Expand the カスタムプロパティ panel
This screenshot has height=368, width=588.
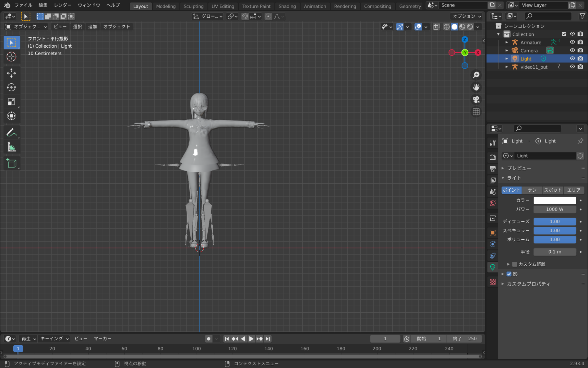503,284
